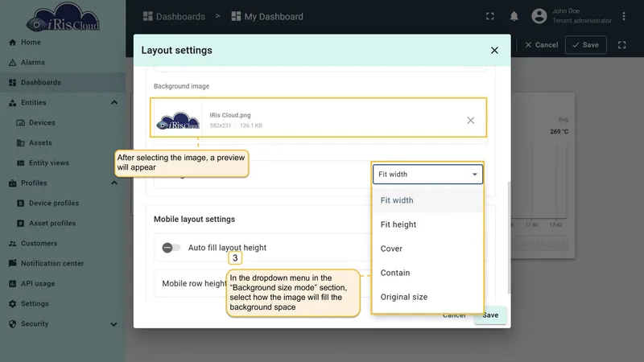Click the Security shield icon

[x=12, y=324]
